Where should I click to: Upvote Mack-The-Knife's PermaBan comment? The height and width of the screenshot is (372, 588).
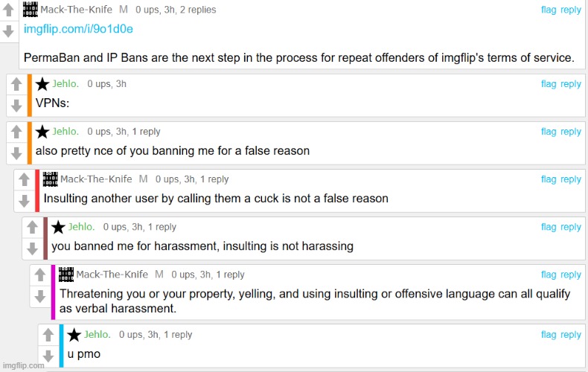[8, 13]
